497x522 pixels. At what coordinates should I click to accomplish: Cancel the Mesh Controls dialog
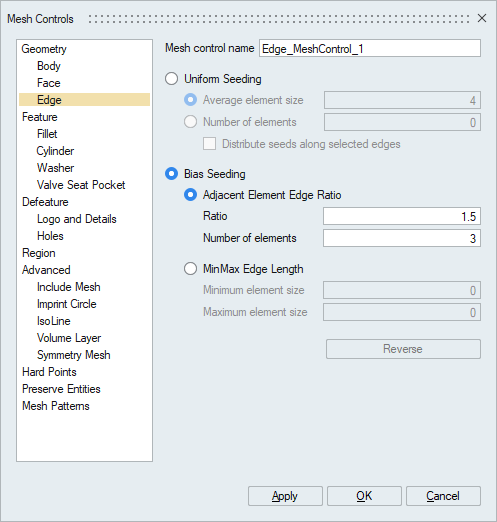[x=443, y=496]
